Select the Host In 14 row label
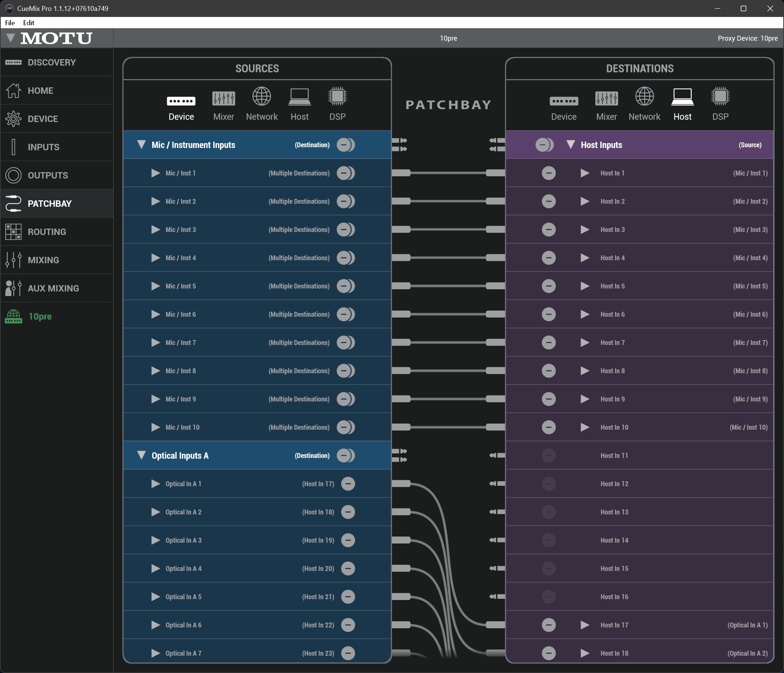 click(x=614, y=540)
